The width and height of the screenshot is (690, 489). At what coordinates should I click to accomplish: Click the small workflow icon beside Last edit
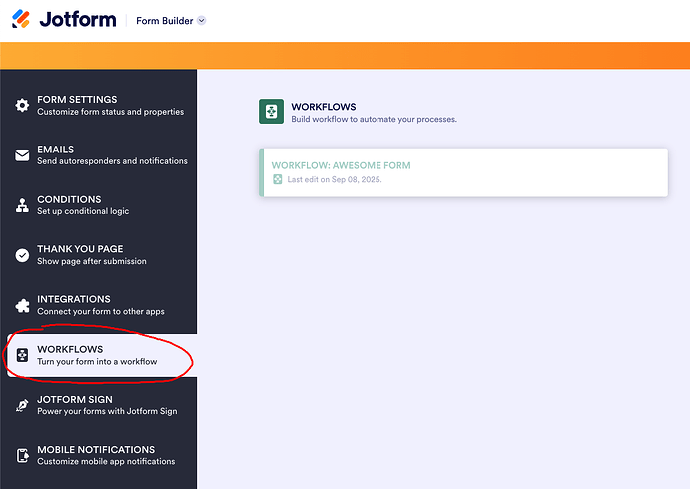coord(277,179)
